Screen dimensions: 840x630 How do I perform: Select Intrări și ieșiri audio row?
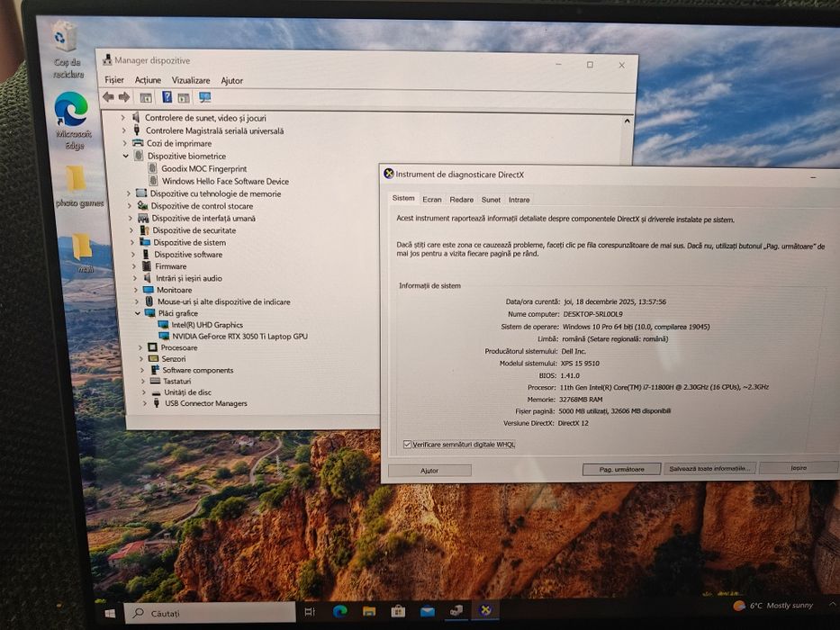click(x=188, y=278)
